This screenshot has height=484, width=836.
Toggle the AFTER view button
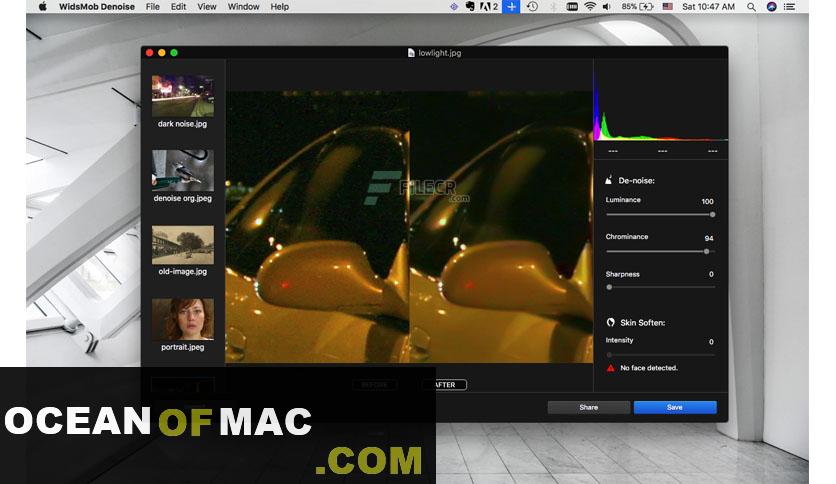pyautogui.click(x=445, y=384)
